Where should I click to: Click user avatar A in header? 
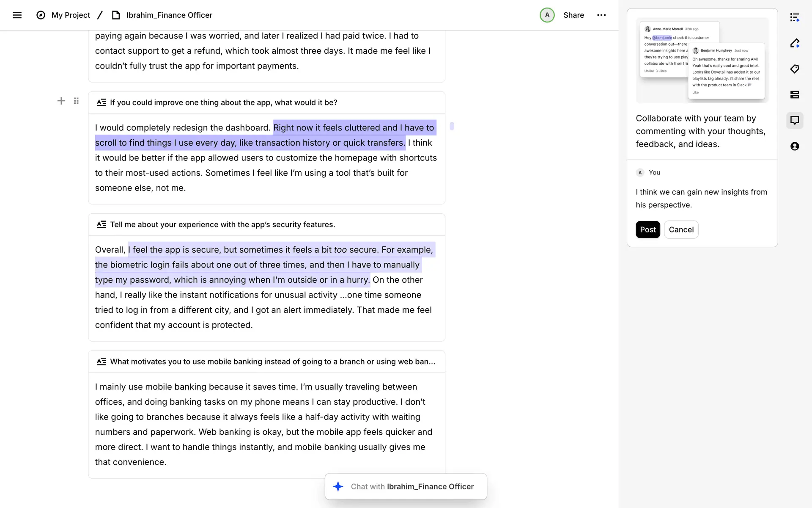547,15
